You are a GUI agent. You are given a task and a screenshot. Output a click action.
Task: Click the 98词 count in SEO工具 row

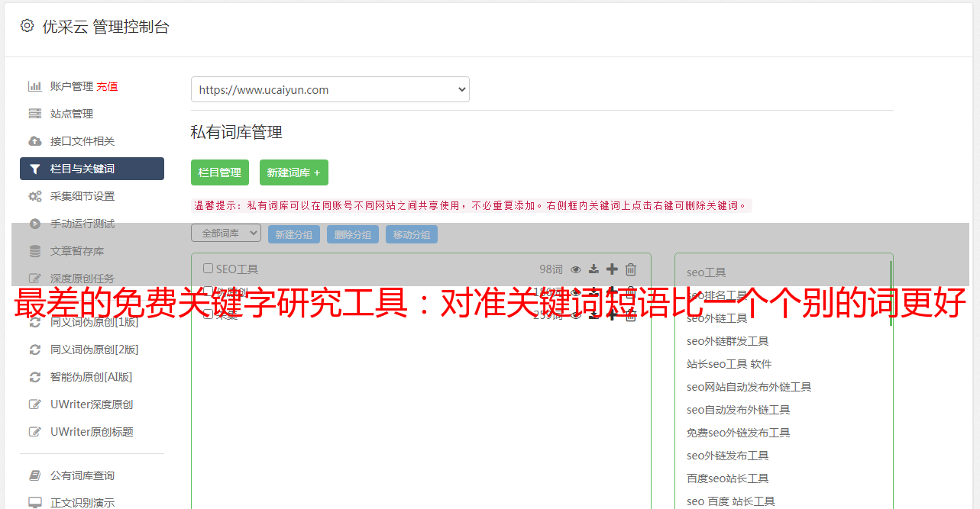(x=551, y=269)
